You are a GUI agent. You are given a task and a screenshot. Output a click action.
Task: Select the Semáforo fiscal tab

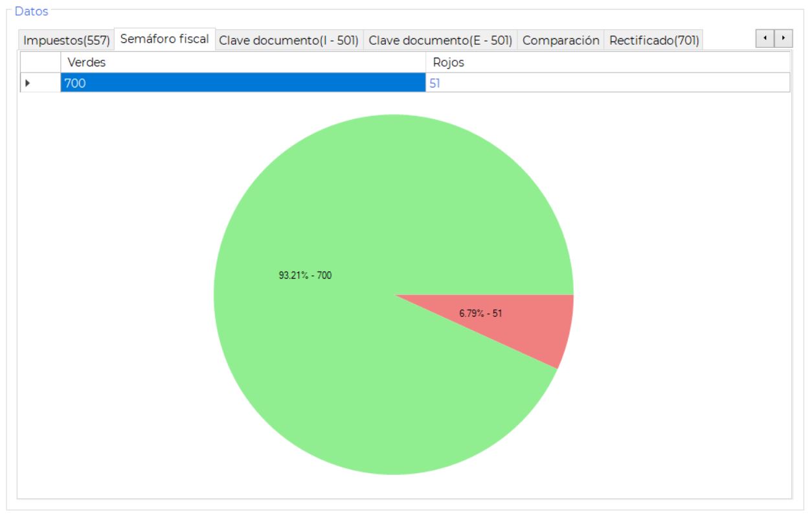coord(164,39)
